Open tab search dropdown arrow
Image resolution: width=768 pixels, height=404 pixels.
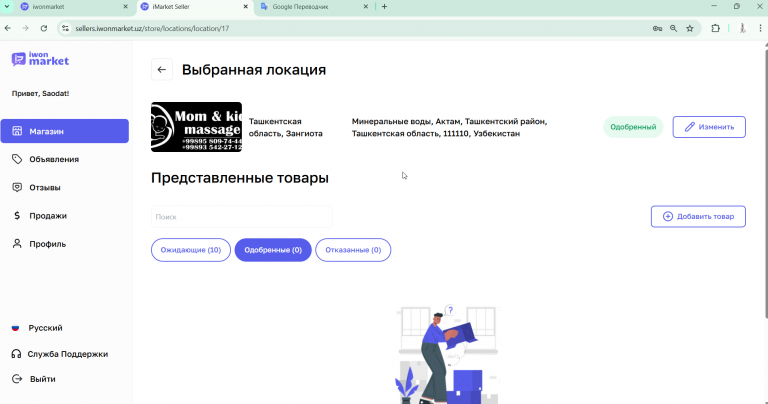(x=7, y=7)
